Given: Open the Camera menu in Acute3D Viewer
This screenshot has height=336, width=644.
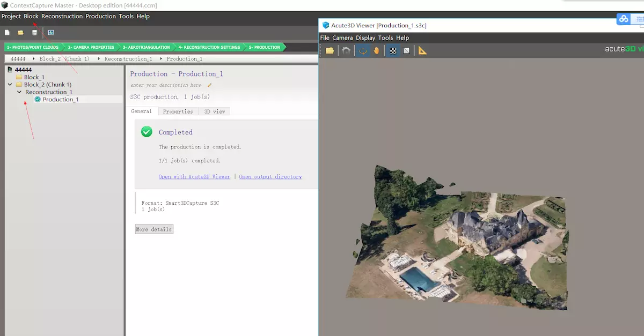Looking at the screenshot, I should [342, 38].
